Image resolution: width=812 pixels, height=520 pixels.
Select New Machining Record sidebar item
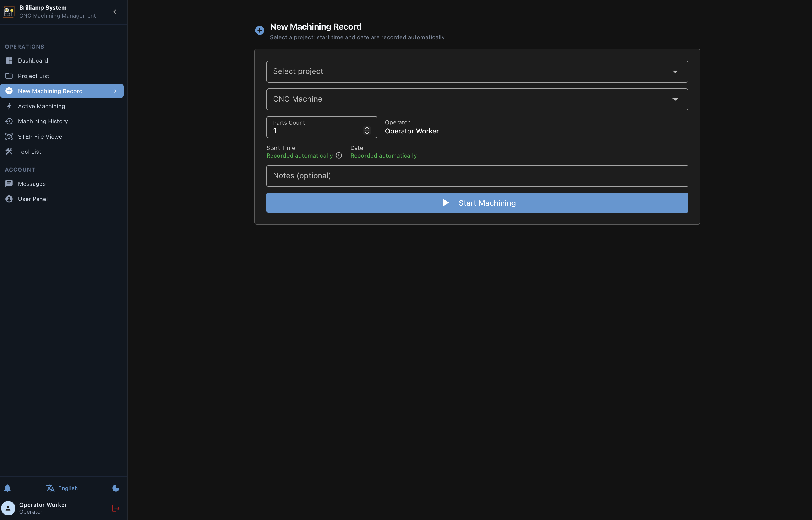tap(62, 91)
